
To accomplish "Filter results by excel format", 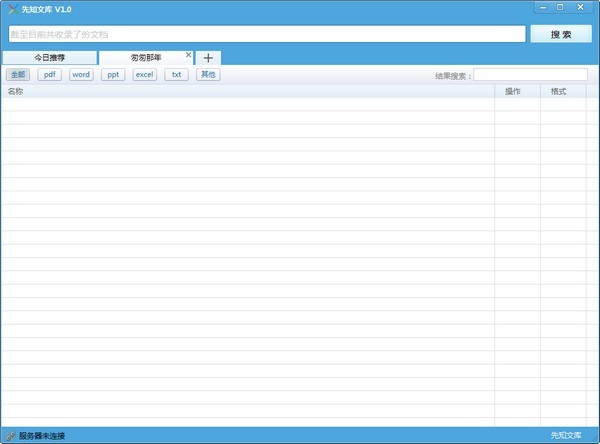I will pyautogui.click(x=145, y=75).
